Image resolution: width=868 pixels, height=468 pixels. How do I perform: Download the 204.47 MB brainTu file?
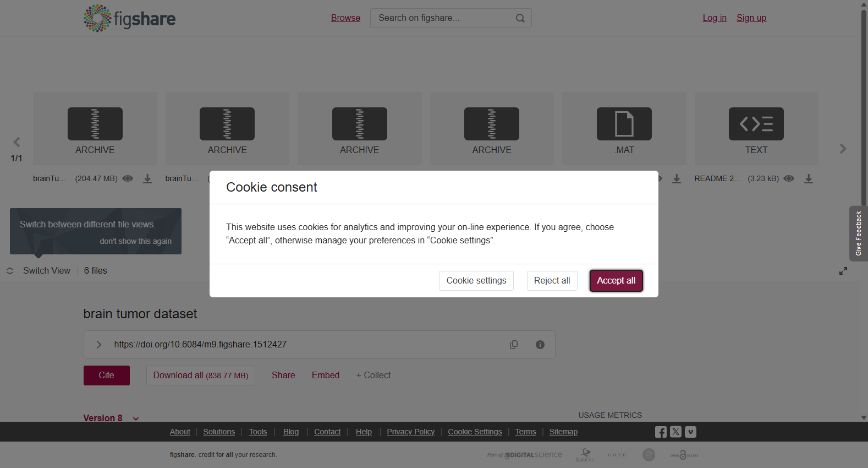pos(147,178)
